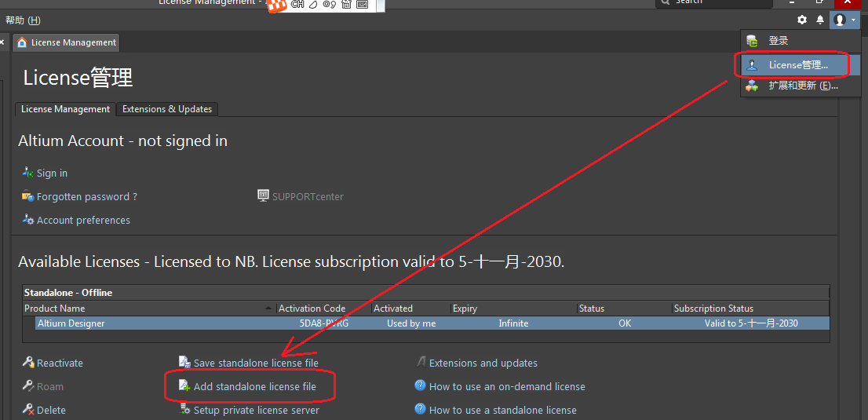Click the Sign in link
Viewport: 868px width, 420px height.
[52, 173]
